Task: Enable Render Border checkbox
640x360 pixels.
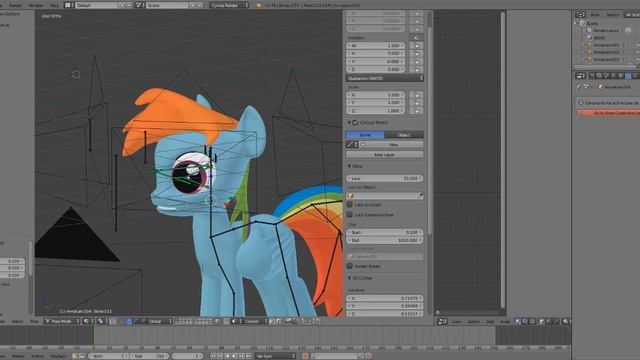Action: pos(350,266)
